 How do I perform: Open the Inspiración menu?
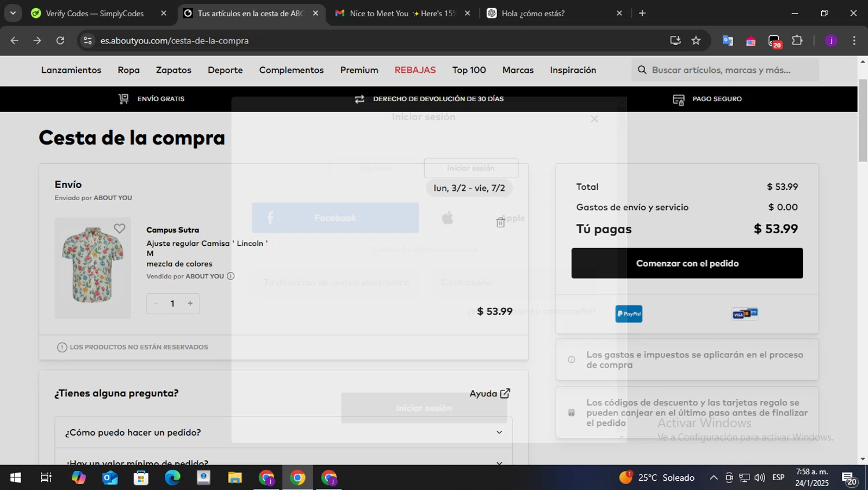(x=573, y=70)
